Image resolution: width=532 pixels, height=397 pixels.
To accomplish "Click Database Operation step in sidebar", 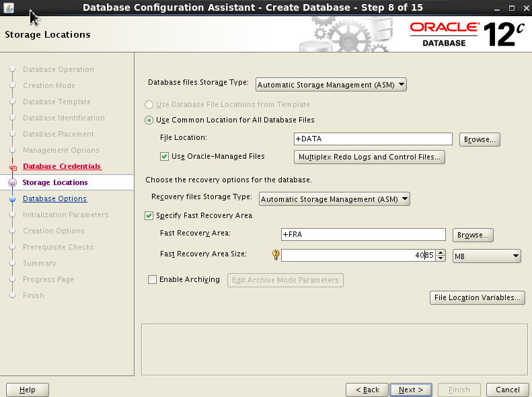I will tap(59, 69).
